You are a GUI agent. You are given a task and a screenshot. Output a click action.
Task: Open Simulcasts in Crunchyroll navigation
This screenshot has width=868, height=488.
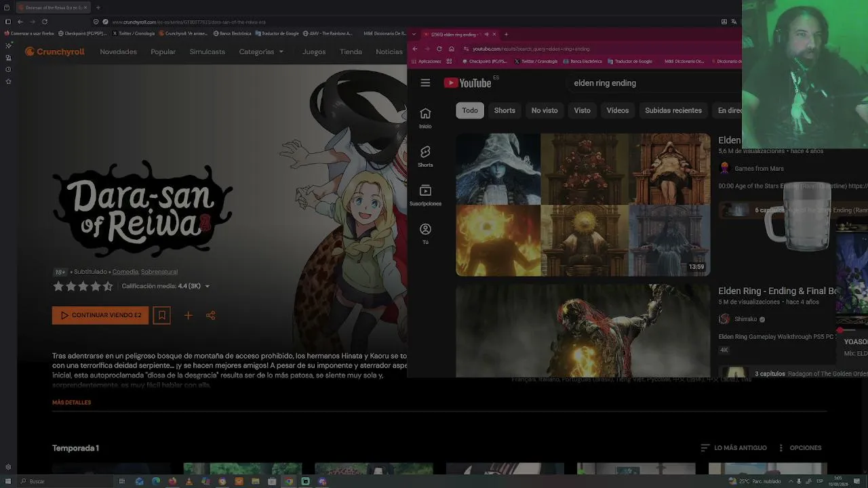pos(208,52)
